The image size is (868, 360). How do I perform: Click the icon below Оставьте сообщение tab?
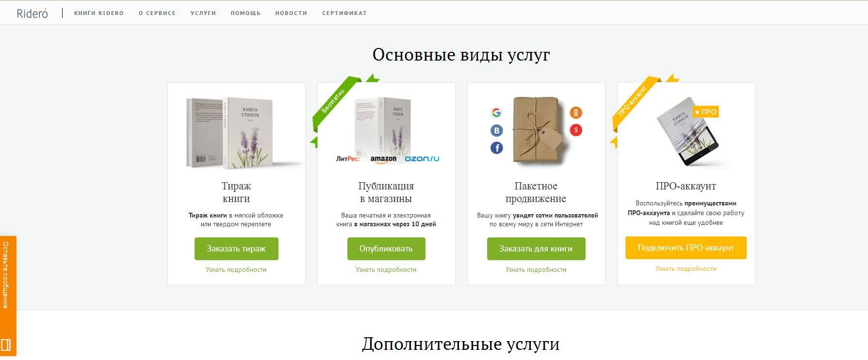click(7, 345)
